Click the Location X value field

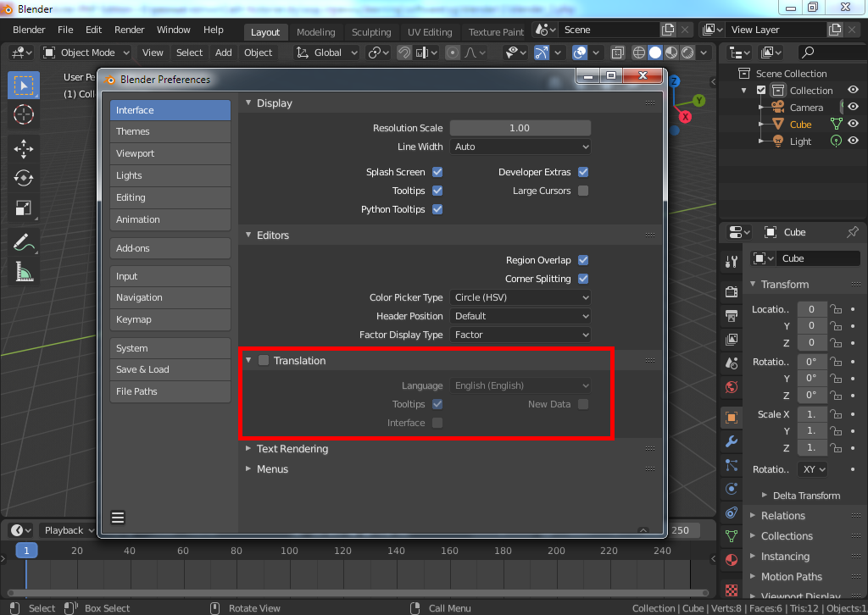coord(811,309)
